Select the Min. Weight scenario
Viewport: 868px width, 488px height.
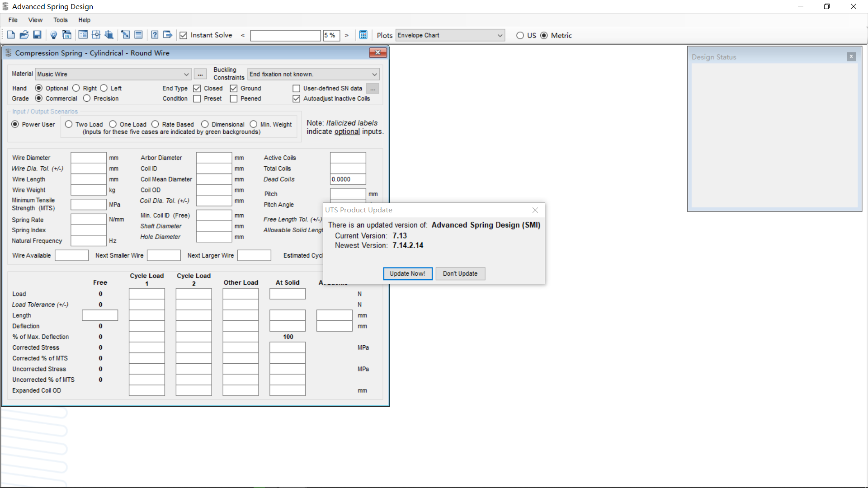pos(254,124)
